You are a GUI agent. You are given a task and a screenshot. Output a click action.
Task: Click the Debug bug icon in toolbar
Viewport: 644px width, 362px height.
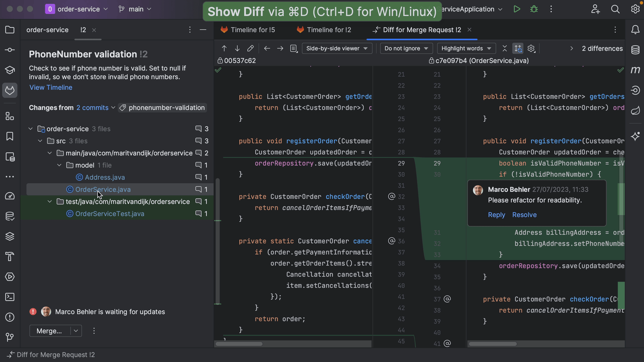[x=534, y=9]
